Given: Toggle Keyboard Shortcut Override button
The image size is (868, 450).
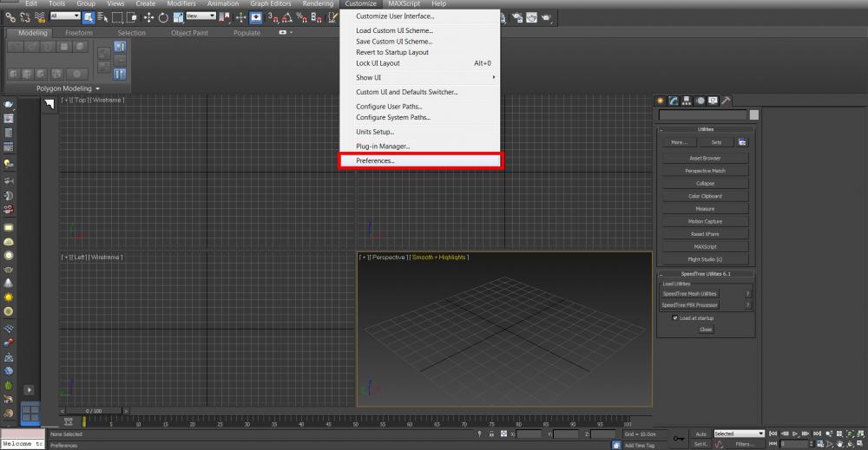Looking at the screenshot, I should (256, 17).
